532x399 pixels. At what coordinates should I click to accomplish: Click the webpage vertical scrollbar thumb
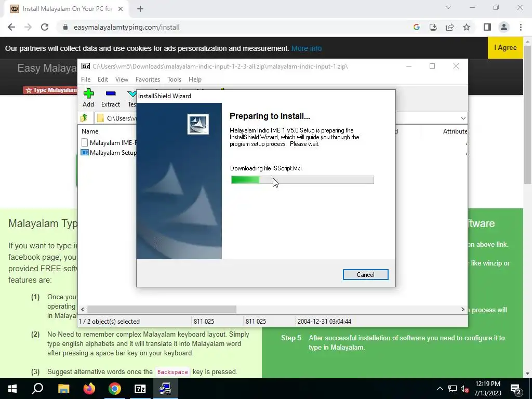point(527,115)
